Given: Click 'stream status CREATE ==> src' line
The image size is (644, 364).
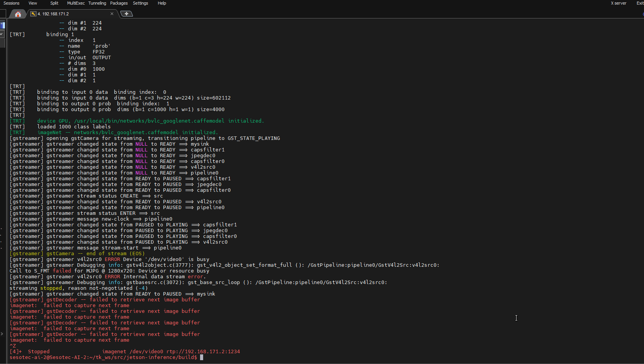Looking at the screenshot, I should (86, 196).
